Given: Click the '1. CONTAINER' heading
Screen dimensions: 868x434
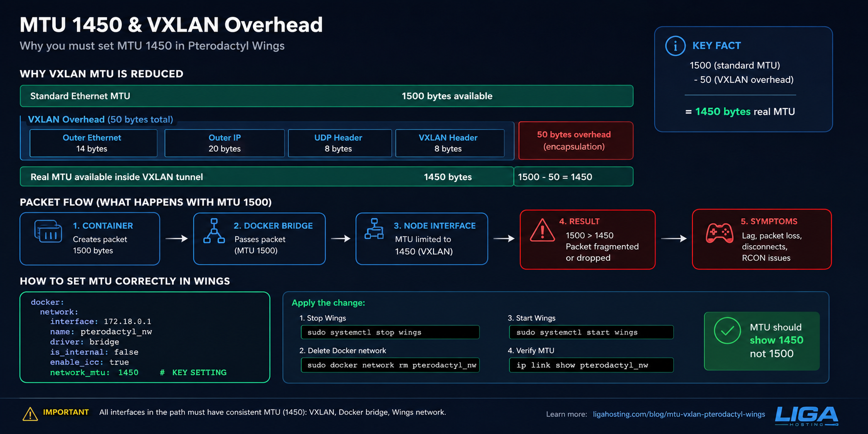Looking at the screenshot, I should pos(103,226).
